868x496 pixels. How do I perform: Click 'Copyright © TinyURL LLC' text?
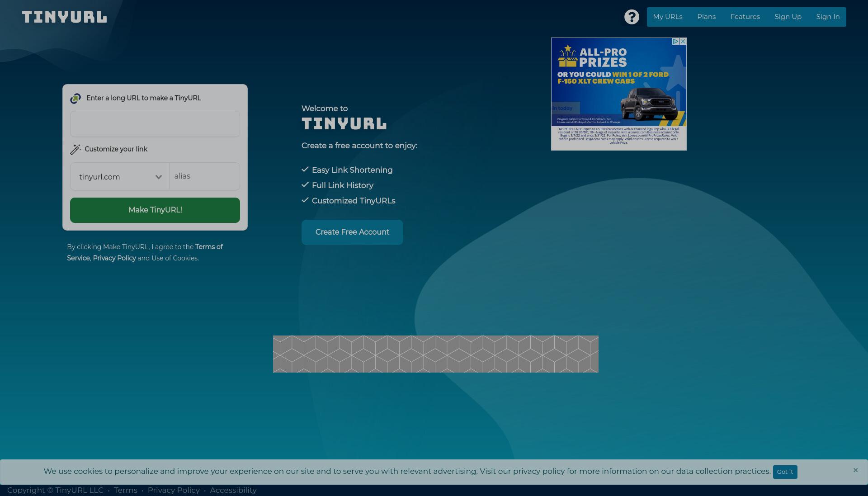(x=55, y=490)
